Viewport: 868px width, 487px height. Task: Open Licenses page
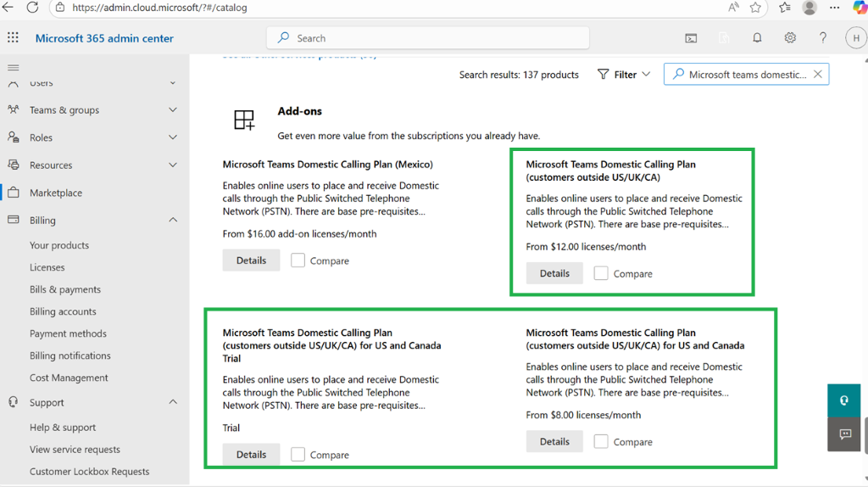47,267
